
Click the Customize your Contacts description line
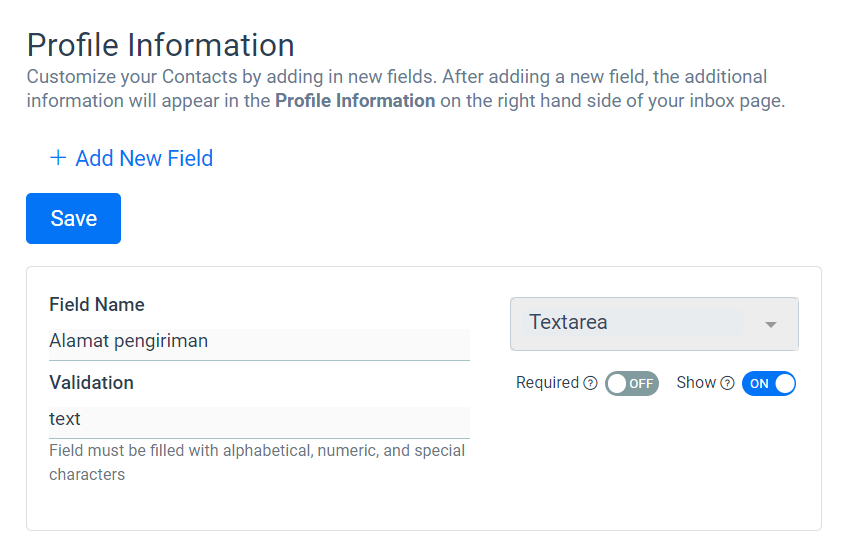tap(396, 77)
